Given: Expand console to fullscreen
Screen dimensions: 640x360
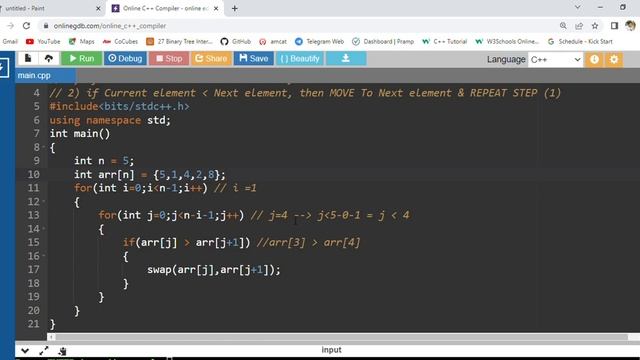Looking at the screenshot, I should 44,351.
